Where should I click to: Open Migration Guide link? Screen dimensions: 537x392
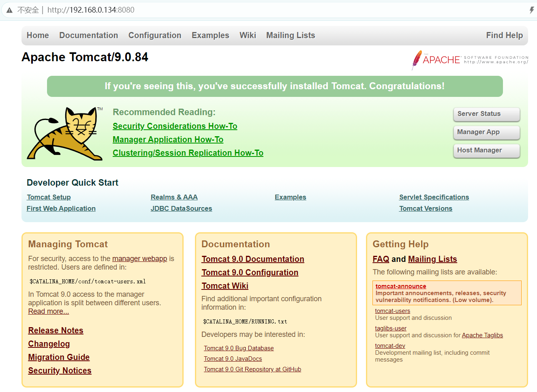pyautogui.click(x=59, y=357)
